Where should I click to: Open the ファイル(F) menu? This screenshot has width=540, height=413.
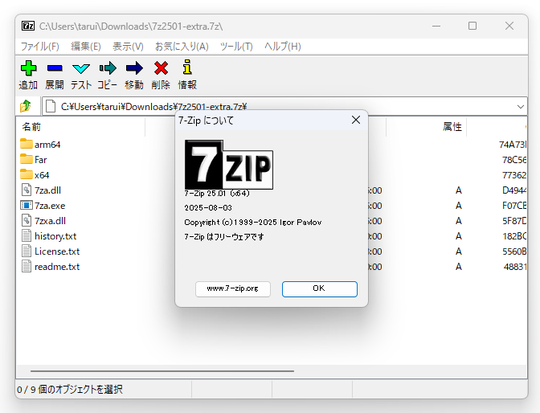tap(40, 47)
